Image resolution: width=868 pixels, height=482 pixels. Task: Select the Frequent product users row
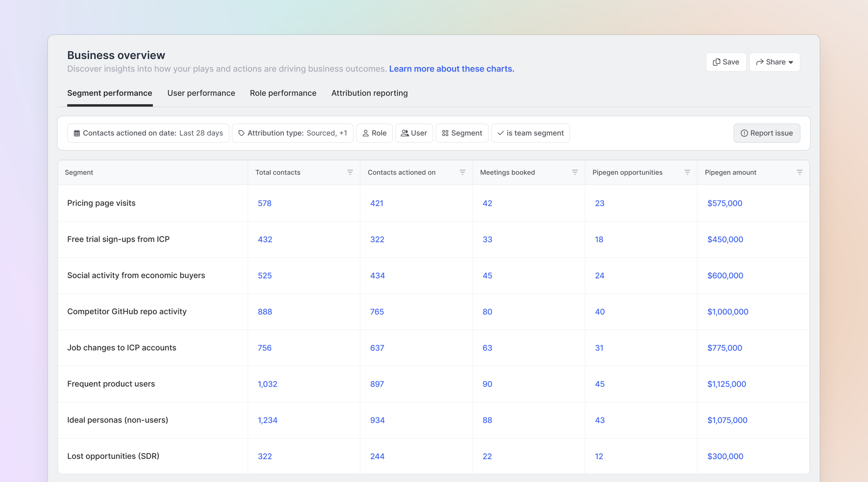111,384
